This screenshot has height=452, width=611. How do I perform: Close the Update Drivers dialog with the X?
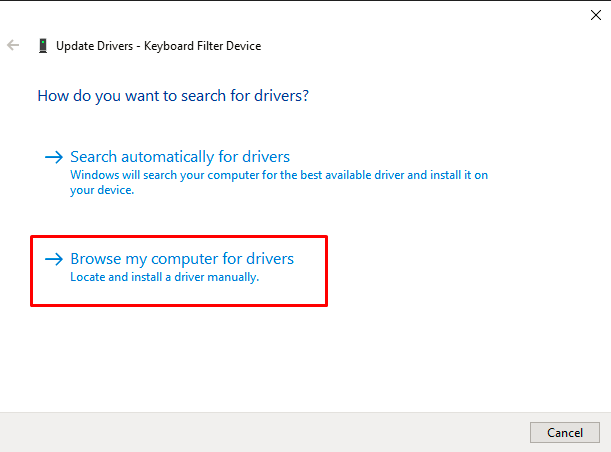595,15
